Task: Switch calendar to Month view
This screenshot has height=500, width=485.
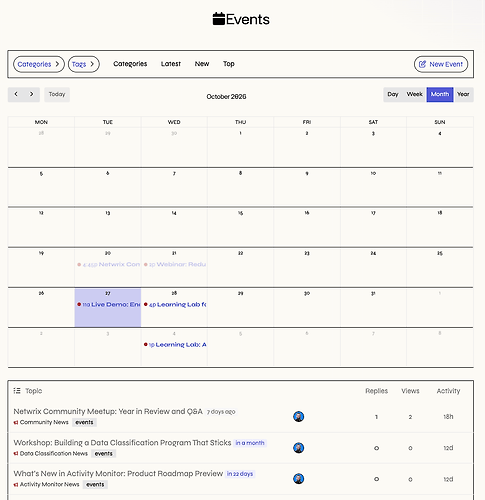Action: click(x=440, y=94)
